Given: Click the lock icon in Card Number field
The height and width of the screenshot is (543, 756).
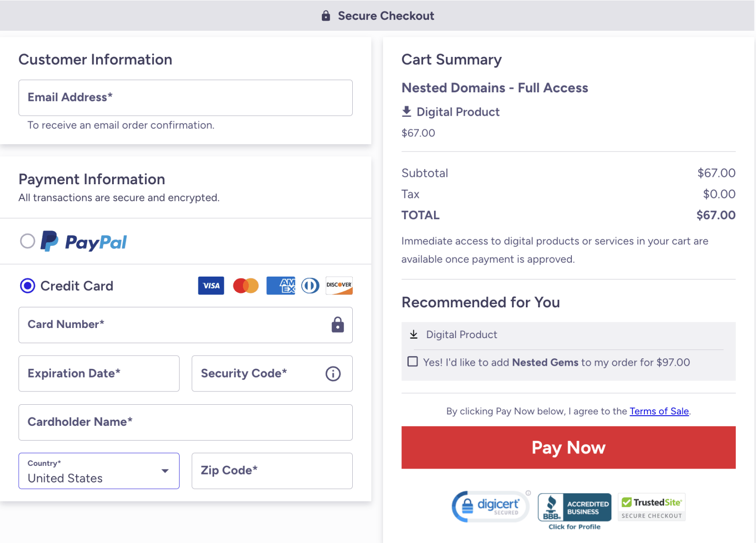Looking at the screenshot, I should (x=338, y=325).
